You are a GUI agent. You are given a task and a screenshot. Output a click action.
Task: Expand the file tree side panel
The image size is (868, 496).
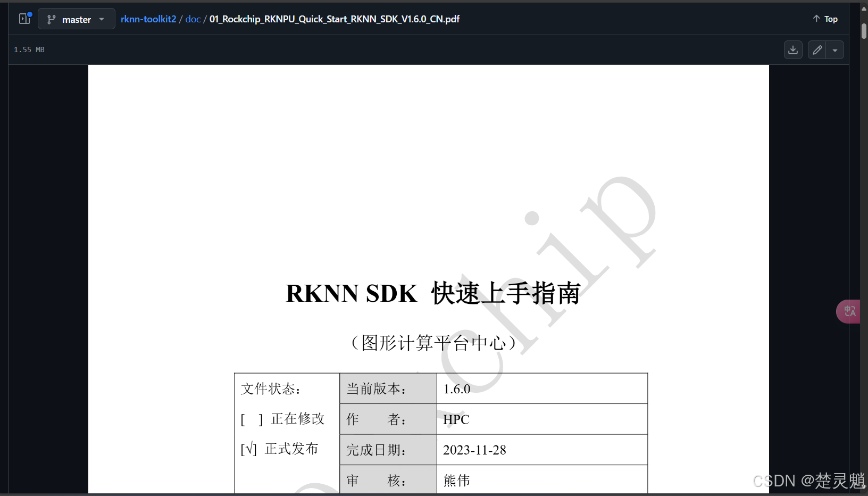(x=24, y=19)
